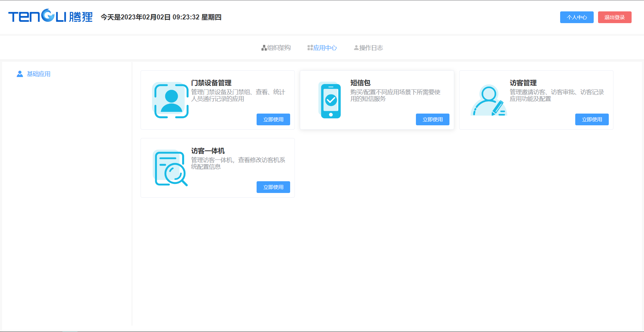Switch to the 应用中心 tab
Screen dimensions: 644x332
pyautogui.click(x=322, y=48)
